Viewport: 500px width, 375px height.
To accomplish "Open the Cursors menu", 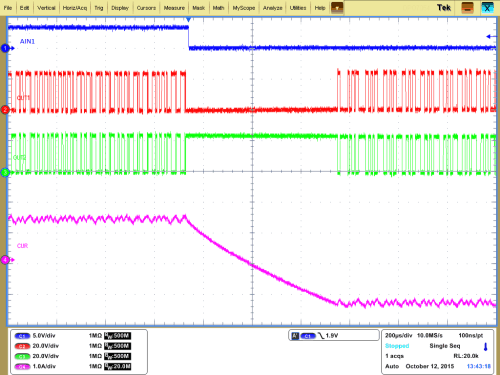I will (x=146, y=8).
